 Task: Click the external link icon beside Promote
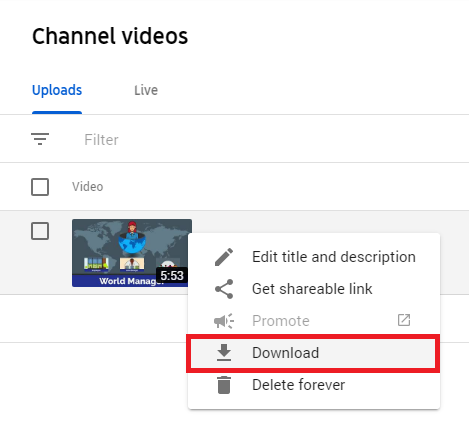pyautogui.click(x=404, y=320)
